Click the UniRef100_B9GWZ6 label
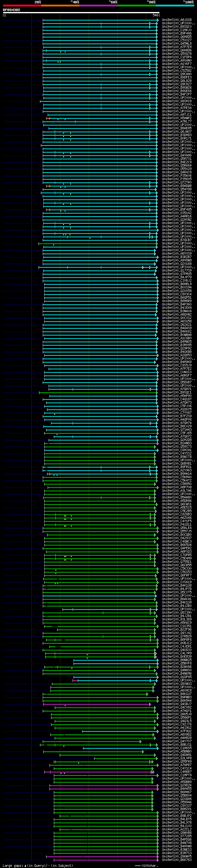 (x=177, y=88)
